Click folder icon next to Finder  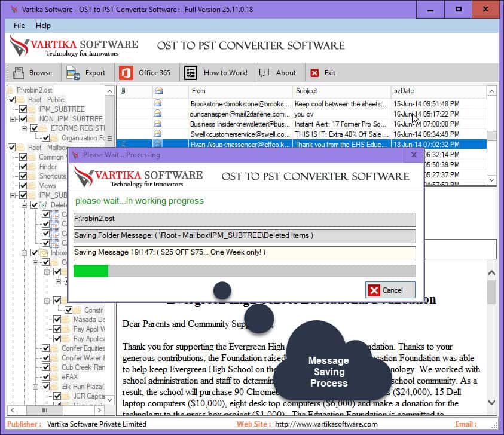coord(32,167)
